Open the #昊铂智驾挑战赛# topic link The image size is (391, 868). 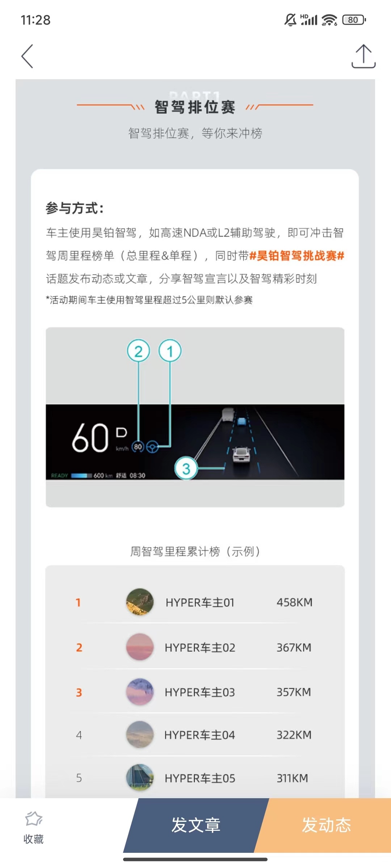point(297,256)
